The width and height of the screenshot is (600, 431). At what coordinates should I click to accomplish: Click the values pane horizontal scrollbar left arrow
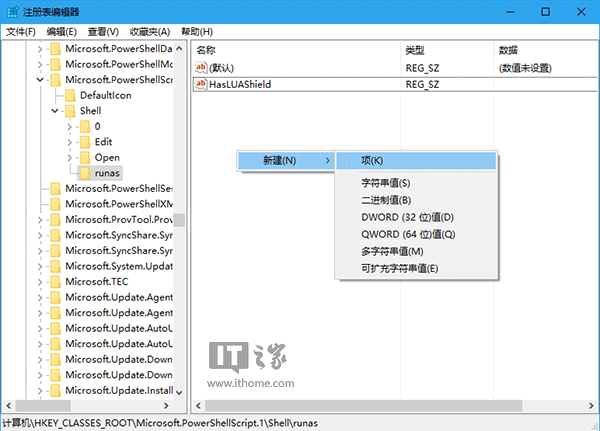click(x=198, y=405)
